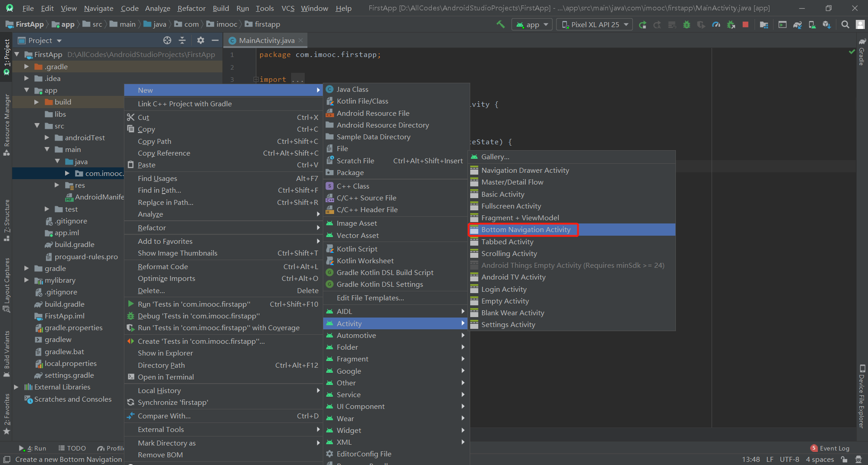Expand the androidTest folder
Viewport: 868px width, 465px height.
(x=47, y=138)
